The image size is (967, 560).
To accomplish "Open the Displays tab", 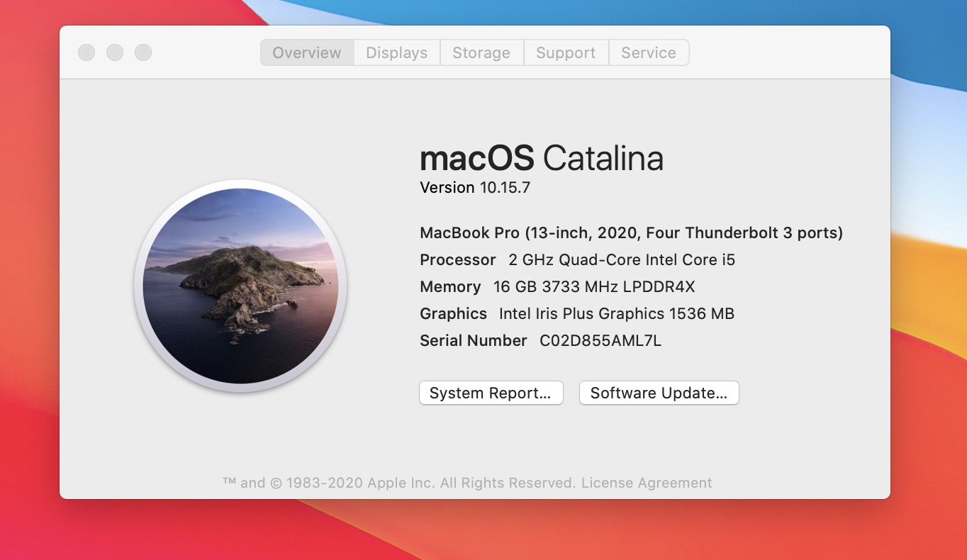I will click(397, 52).
